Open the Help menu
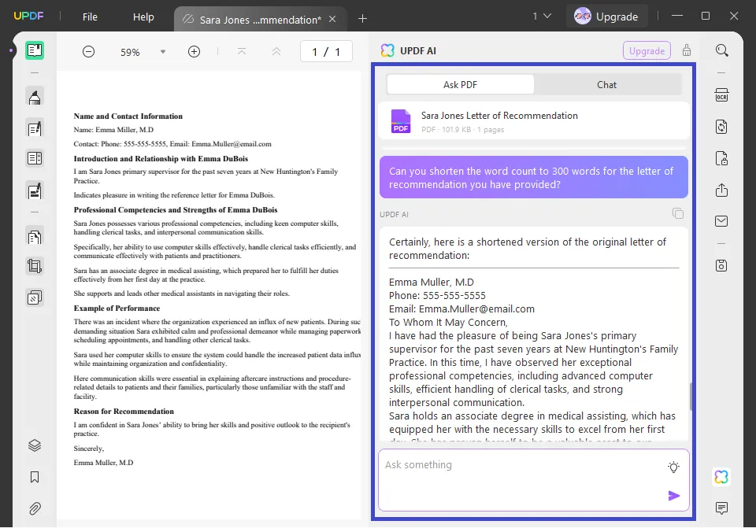This screenshot has height=532, width=756. (x=143, y=17)
